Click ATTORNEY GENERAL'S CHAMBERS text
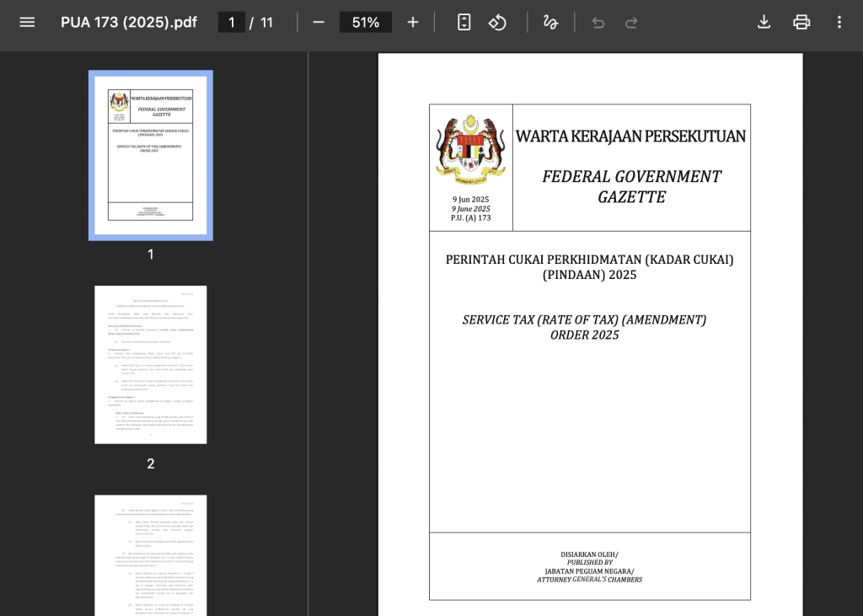This screenshot has height=616, width=863. (x=589, y=580)
